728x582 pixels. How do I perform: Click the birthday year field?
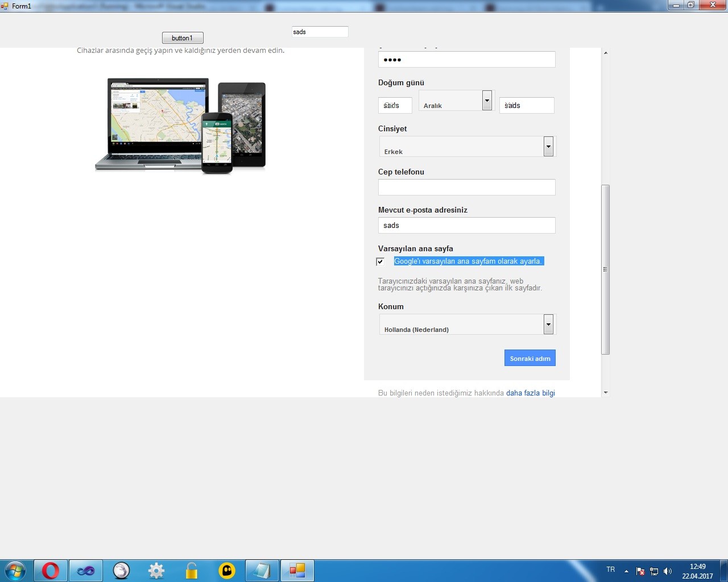pos(527,105)
